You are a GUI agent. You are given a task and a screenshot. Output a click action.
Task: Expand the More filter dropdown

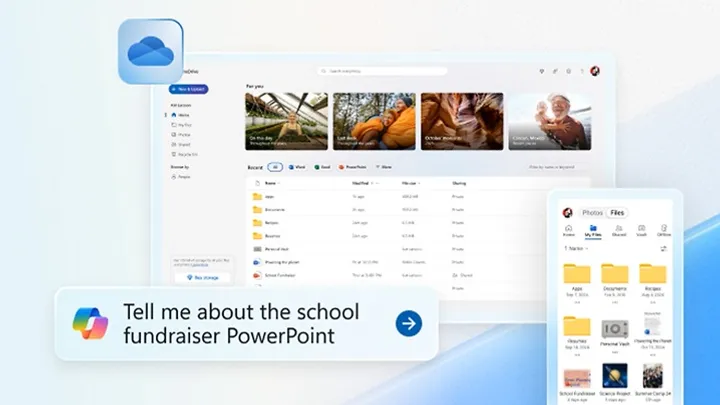[385, 167]
